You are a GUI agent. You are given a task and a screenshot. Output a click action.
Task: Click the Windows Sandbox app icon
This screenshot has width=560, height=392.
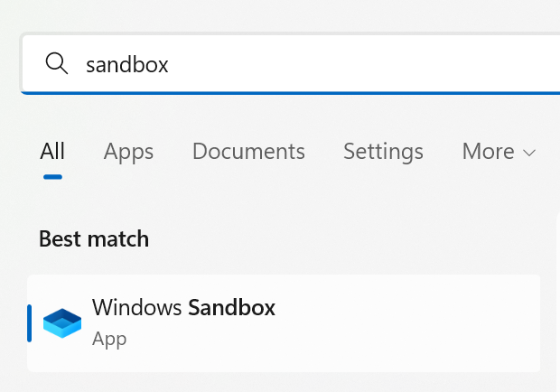(x=62, y=322)
